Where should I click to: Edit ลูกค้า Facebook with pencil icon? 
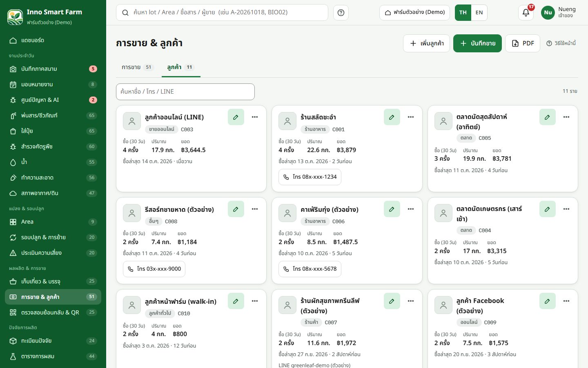pyautogui.click(x=547, y=301)
